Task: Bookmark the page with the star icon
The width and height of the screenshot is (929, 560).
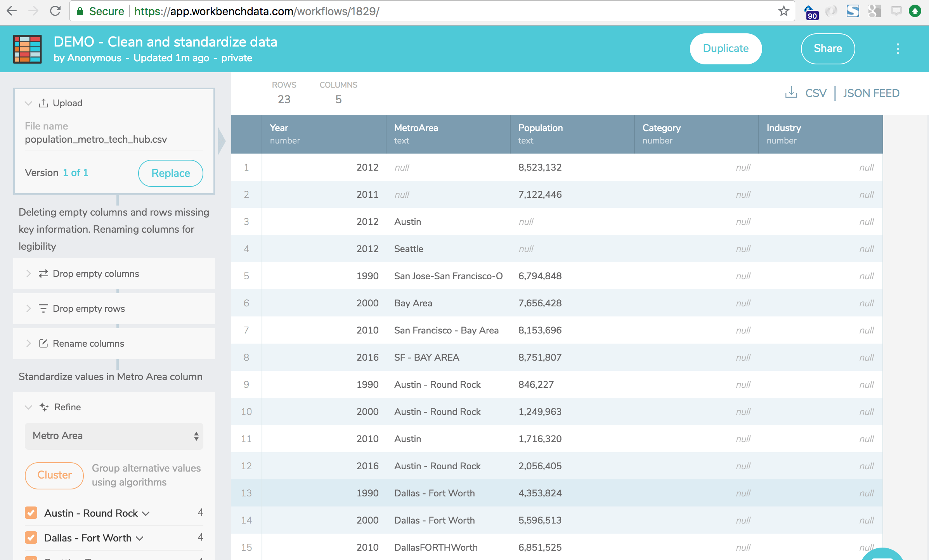Action: pos(784,11)
